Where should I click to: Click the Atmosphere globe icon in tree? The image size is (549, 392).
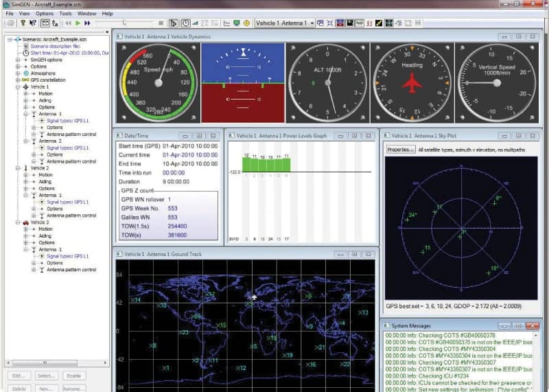pos(26,73)
